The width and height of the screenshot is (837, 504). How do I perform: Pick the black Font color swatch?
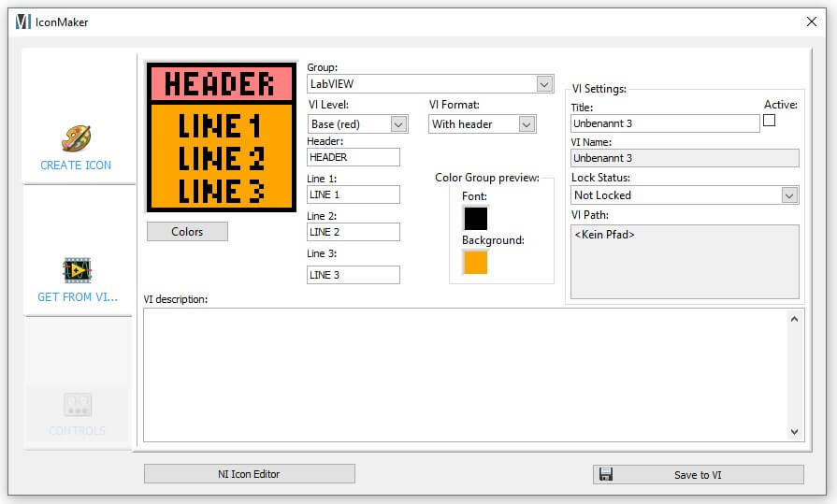click(x=476, y=219)
